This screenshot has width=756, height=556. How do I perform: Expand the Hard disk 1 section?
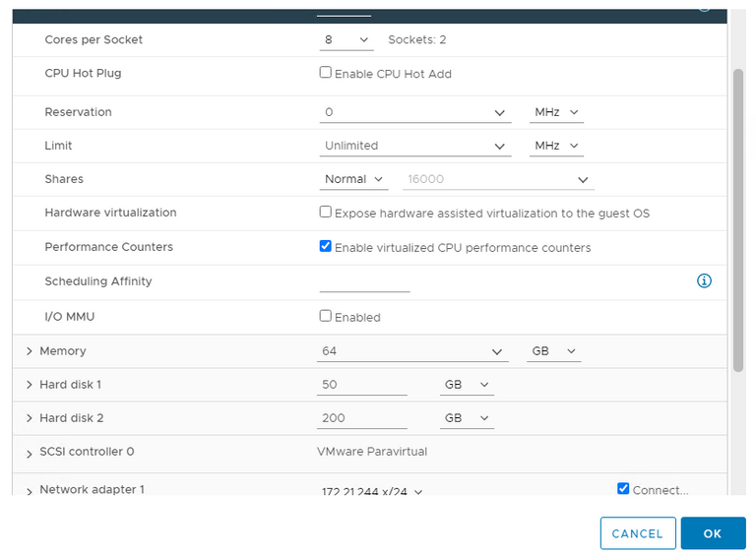pyautogui.click(x=30, y=385)
